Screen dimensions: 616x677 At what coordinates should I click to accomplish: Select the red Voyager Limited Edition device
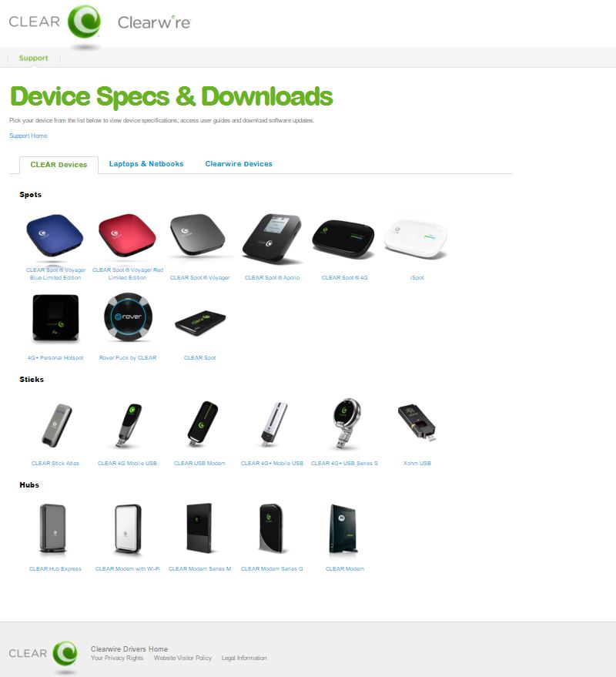[x=127, y=236]
